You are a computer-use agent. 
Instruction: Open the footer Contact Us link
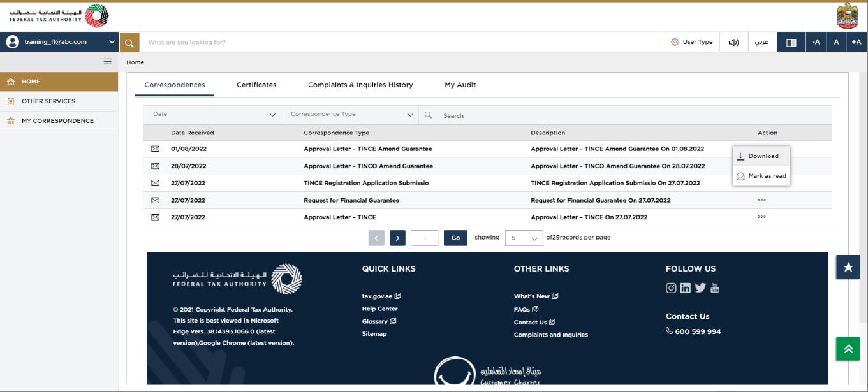pos(534,322)
